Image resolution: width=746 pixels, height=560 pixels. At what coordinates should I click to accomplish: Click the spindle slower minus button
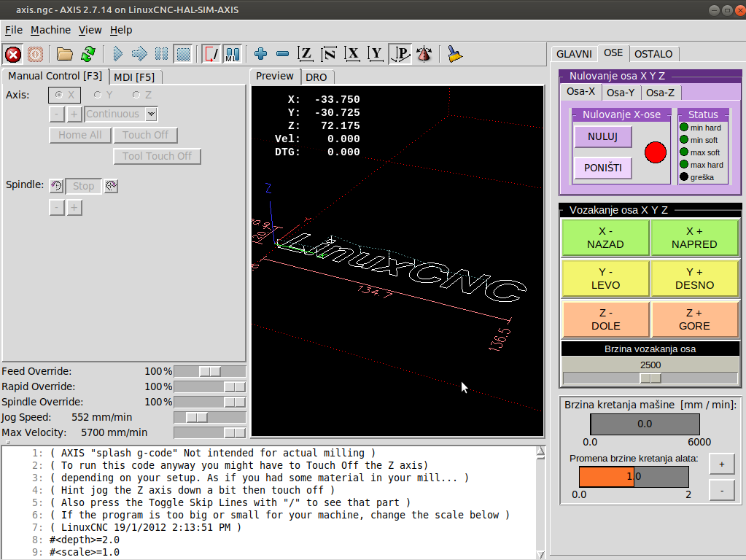tap(57, 207)
